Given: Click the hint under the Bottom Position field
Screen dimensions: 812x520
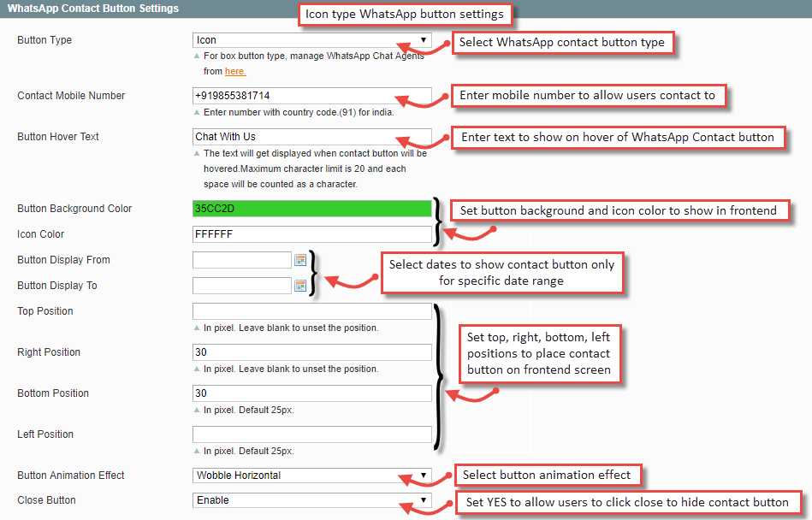Looking at the screenshot, I should pos(249,411).
